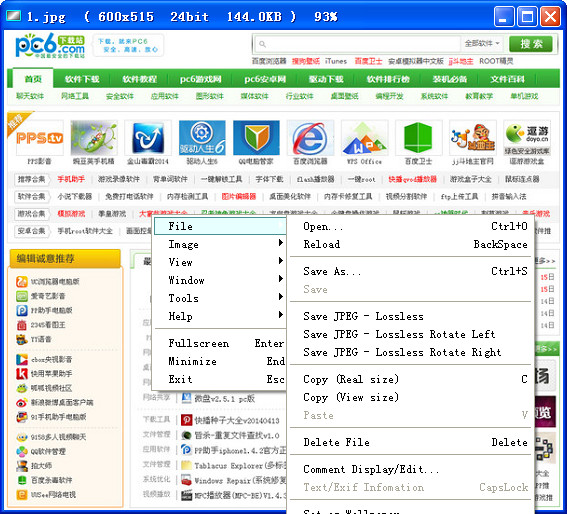Click the cbox video sidebar icon

tap(22, 359)
